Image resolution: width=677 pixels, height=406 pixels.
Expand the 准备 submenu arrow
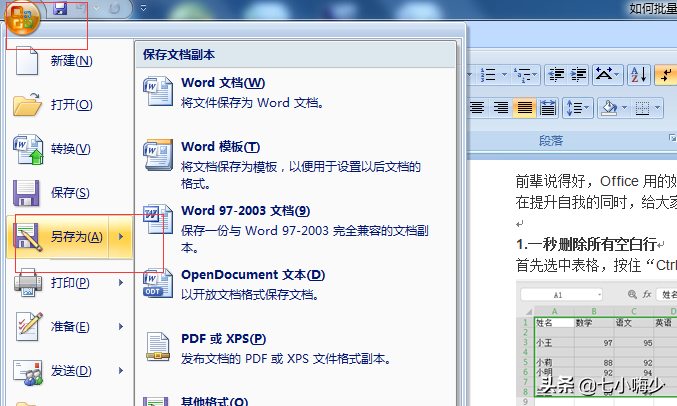pos(121,327)
